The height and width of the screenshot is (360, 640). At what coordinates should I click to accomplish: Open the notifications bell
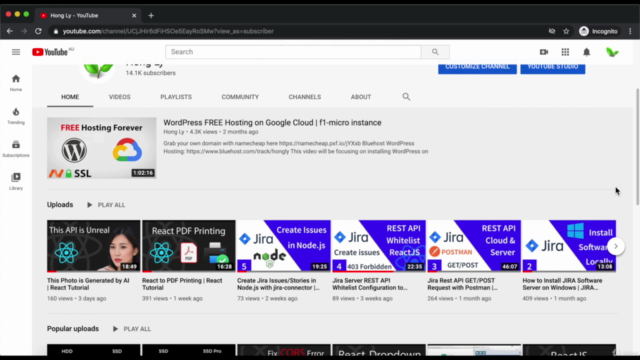tap(587, 52)
